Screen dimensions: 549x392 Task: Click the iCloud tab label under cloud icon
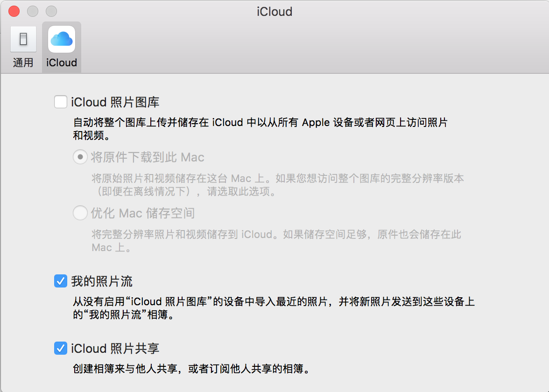(x=62, y=63)
